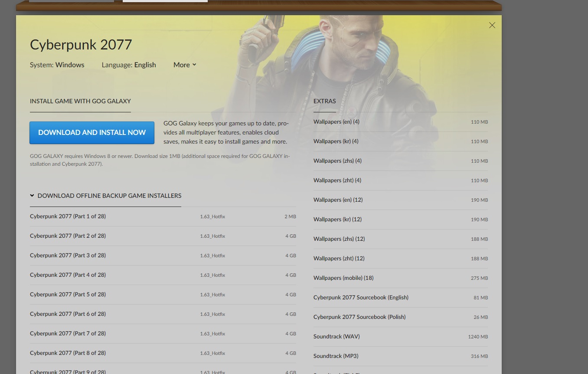Click the 26 MB size of Polish Sourcebook
The image size is (588, 374).
[x=480, y=317]
